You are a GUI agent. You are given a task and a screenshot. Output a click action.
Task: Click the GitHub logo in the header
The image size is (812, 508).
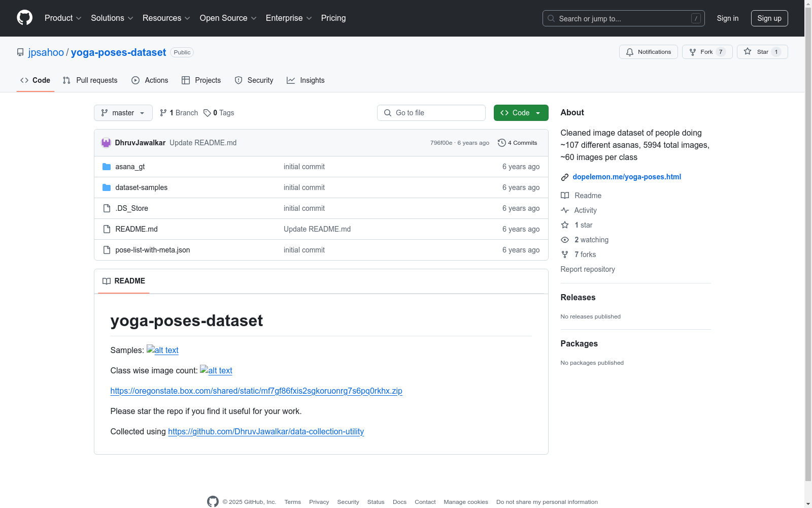point(24,18)
